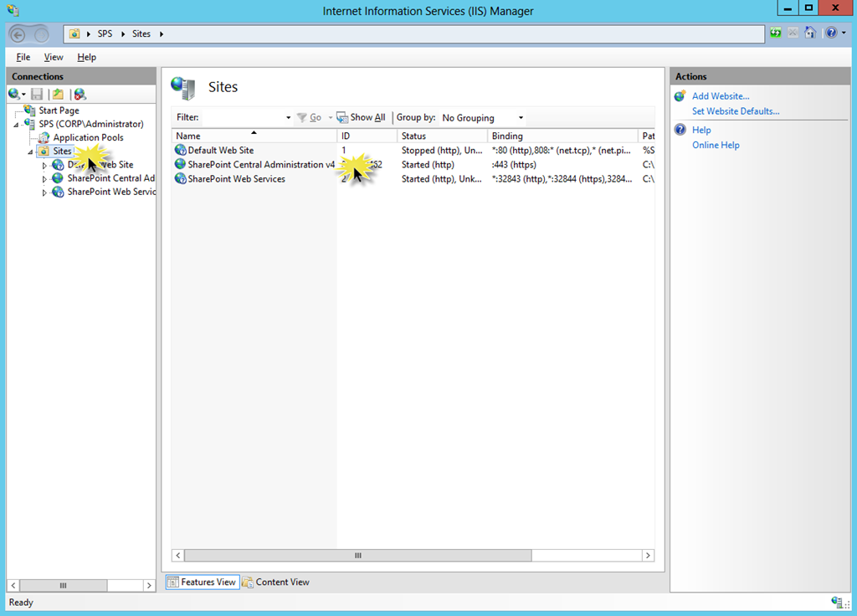
Task: Click the Online Help link
Action: point(716,145)
